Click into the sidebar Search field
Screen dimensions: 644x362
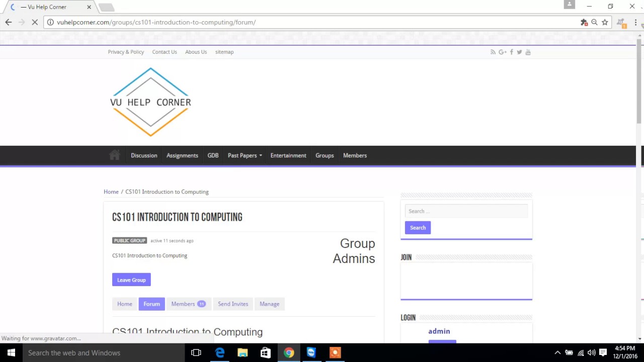coord(466,211)
